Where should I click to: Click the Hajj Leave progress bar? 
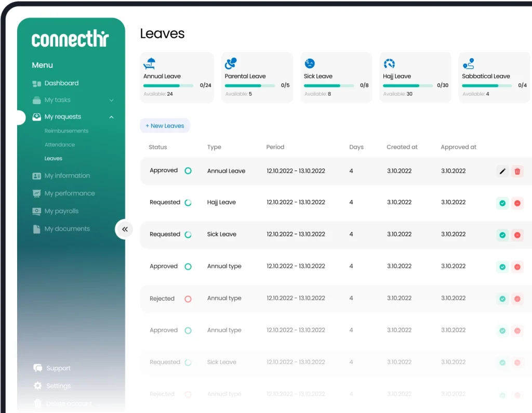[x=408, y=86]
